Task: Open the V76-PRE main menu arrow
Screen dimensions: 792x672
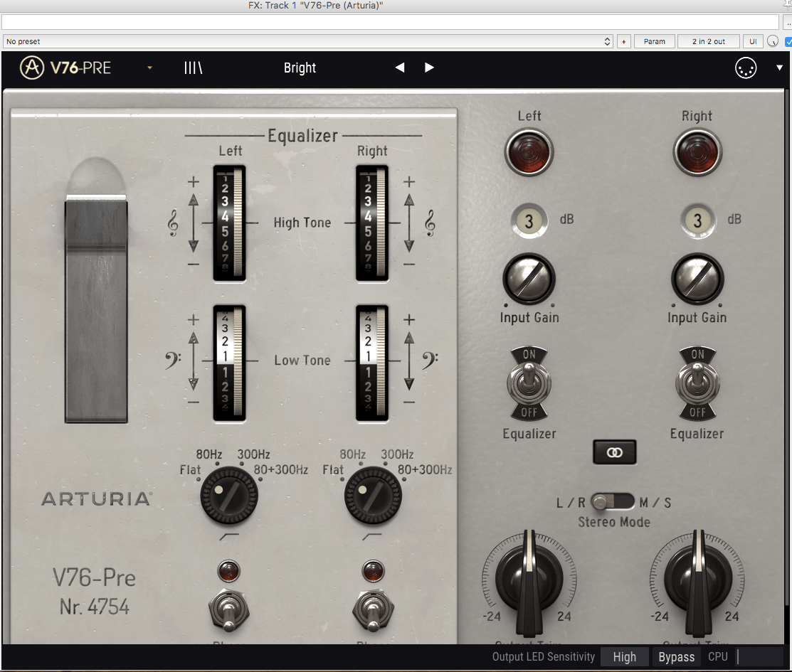Action: (x=149, y=68)
